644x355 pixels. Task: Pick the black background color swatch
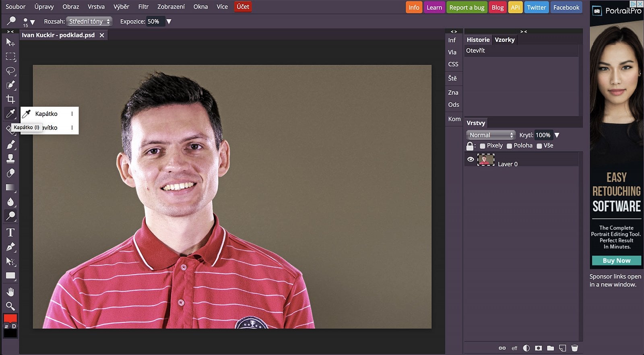[x=10, y=333]
